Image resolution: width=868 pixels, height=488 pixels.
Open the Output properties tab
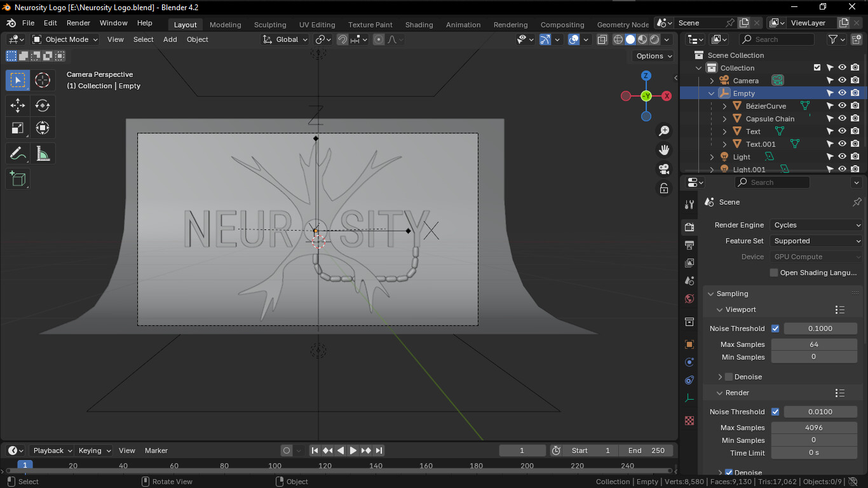(689, 245)
